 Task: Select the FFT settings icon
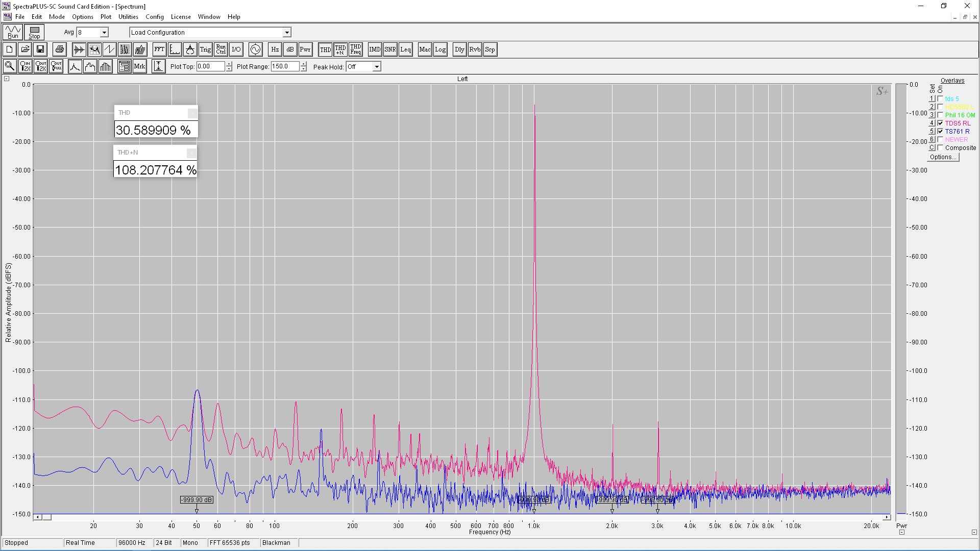coord(159,49)
